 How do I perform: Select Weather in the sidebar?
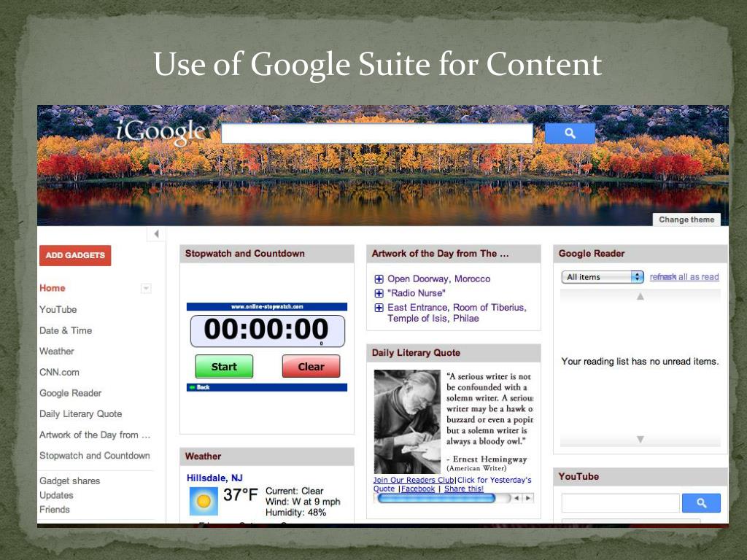(x=57, y=351)
